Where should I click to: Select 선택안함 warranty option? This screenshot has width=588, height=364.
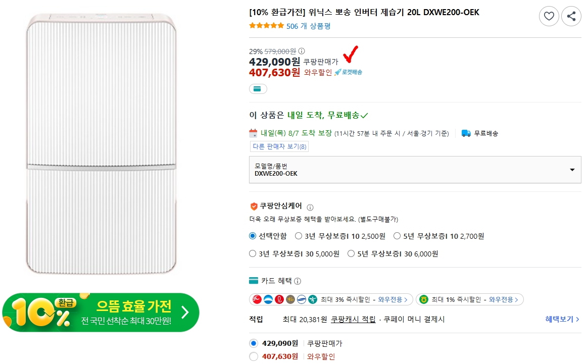tap(252, 236)
